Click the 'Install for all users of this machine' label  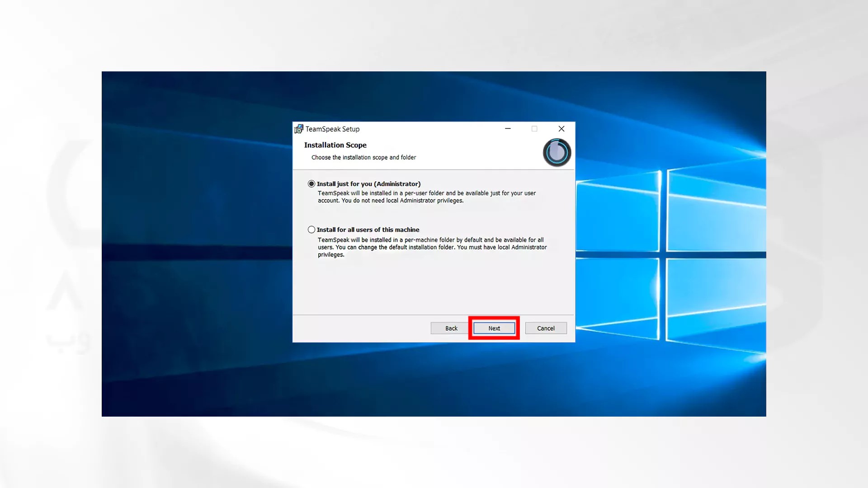pos(368,230)
